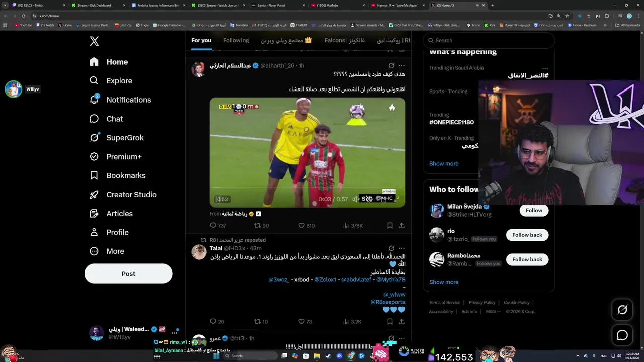Switch to the Following tab
Screen dimensions: 644x362
pos(236,40)
